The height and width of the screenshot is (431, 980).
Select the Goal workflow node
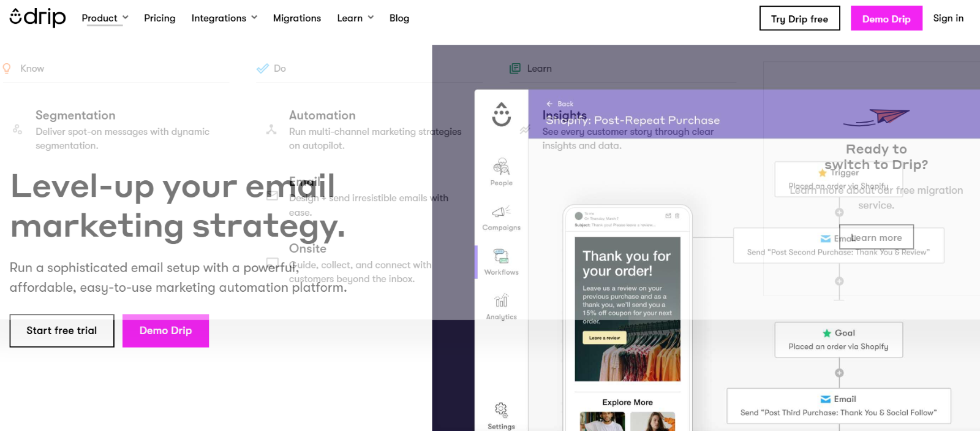coord(839,340)
